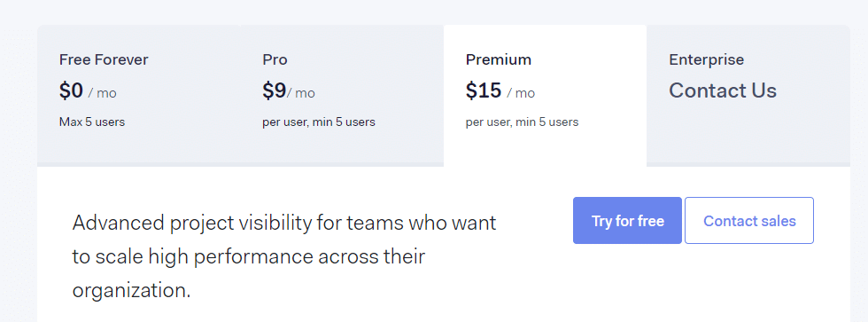This screenshot has height=322, width=868.
Task: Click the $9 price figure
Action: click(274, 90)
